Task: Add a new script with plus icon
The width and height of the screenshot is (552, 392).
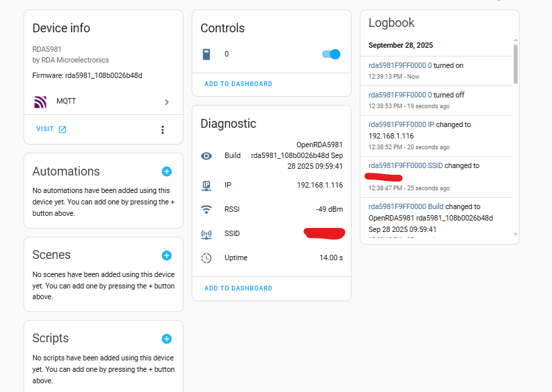Action: 167,339
